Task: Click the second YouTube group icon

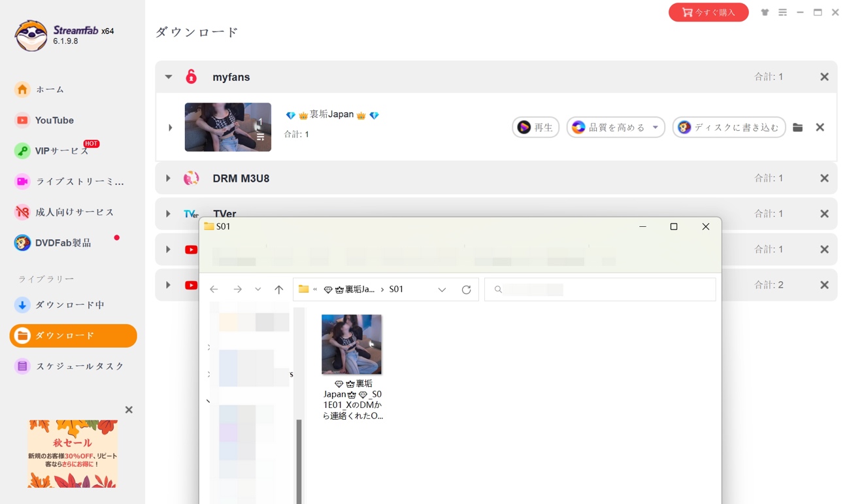Action: [x=191, y=285]
